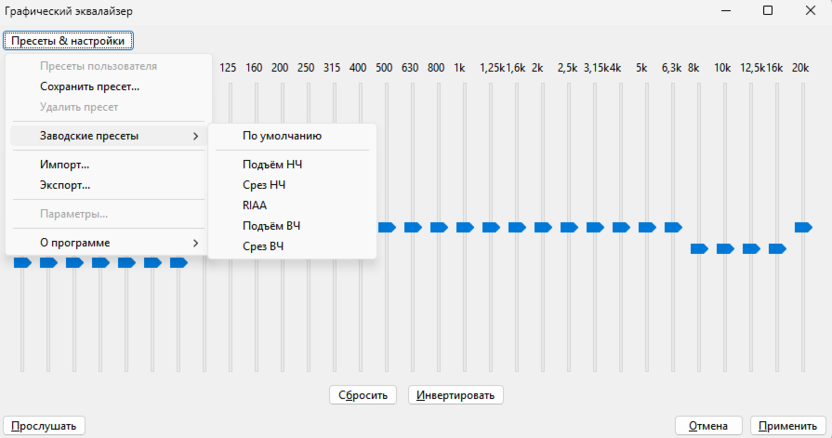This screenshot has width=832, height=438.
Task: Select the Подъём ВЧ preset
Action: click(271, 226)
